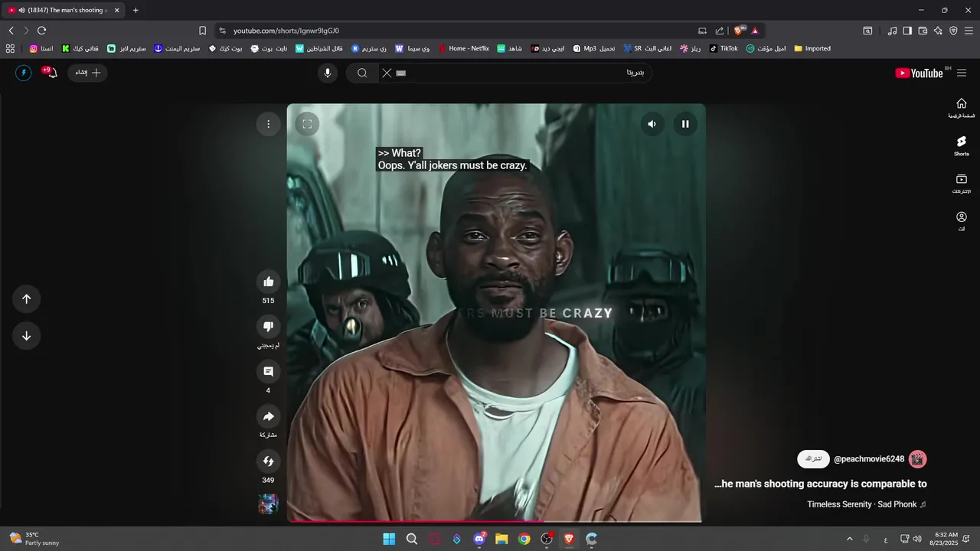Screen dimensions: 980x551
Task: Open Subscriptions in YouTube sidebar
Action: 962,183
